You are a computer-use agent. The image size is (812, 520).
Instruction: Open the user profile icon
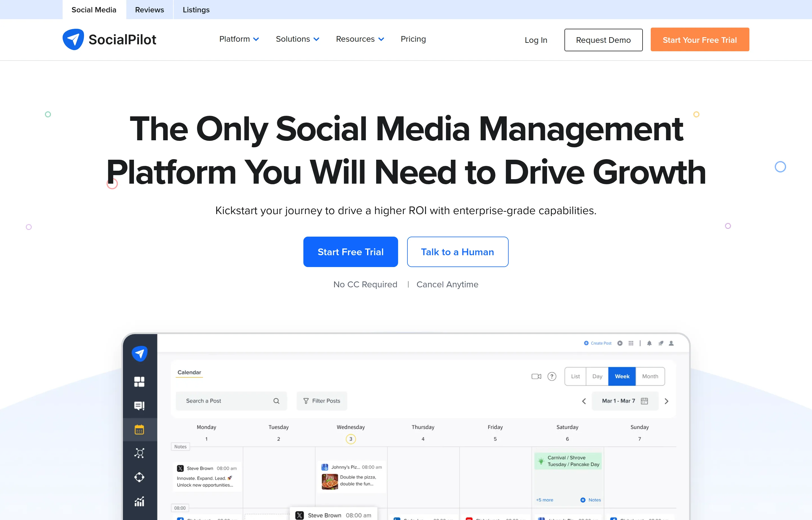[671, 343]
